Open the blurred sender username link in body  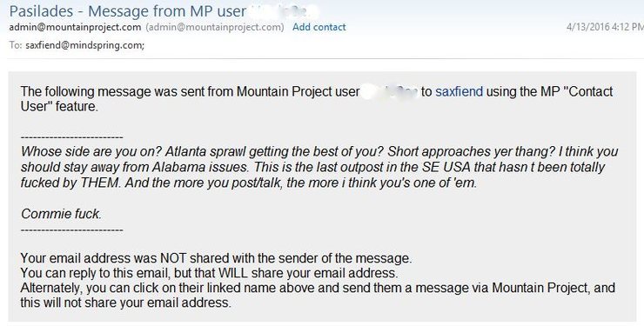[x=389, y=91]
